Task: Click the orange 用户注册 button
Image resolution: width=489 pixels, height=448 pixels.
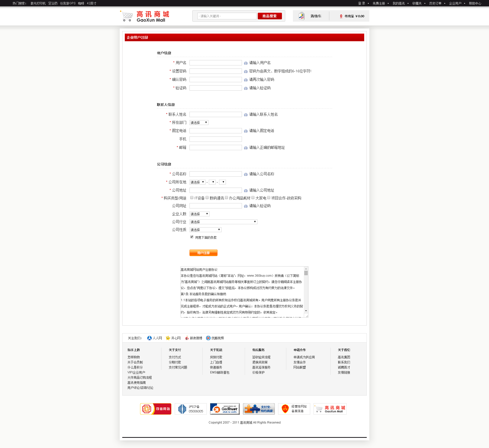Action: pyautogui.click(x=203, y=253)
